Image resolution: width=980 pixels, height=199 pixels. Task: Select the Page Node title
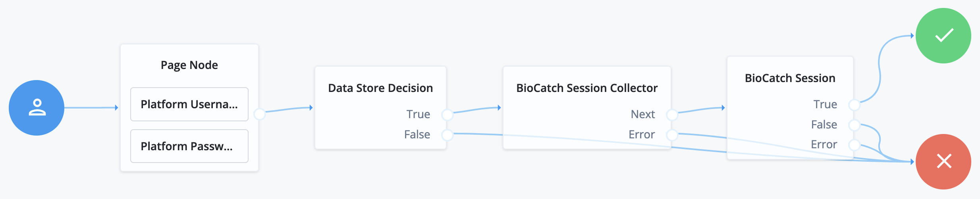[x=189, y=65]
